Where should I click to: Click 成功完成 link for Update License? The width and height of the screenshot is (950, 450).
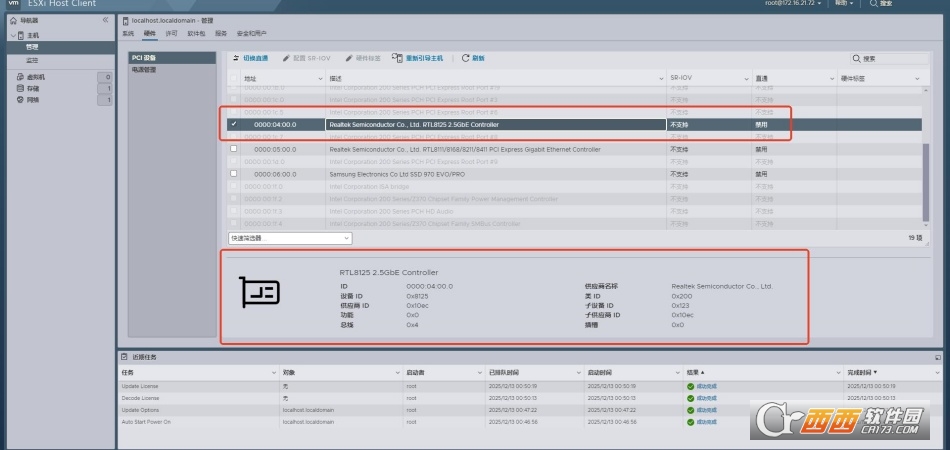click(x=706, y=386)
